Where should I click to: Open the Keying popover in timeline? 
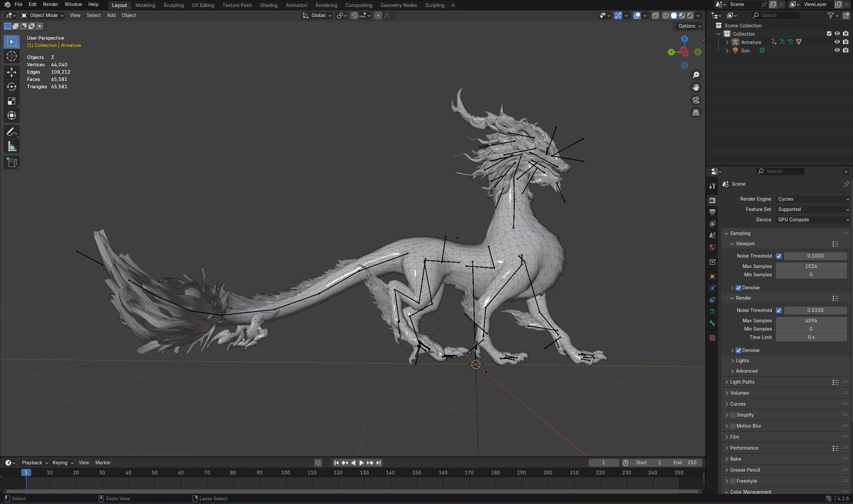(x=63, y=463)
